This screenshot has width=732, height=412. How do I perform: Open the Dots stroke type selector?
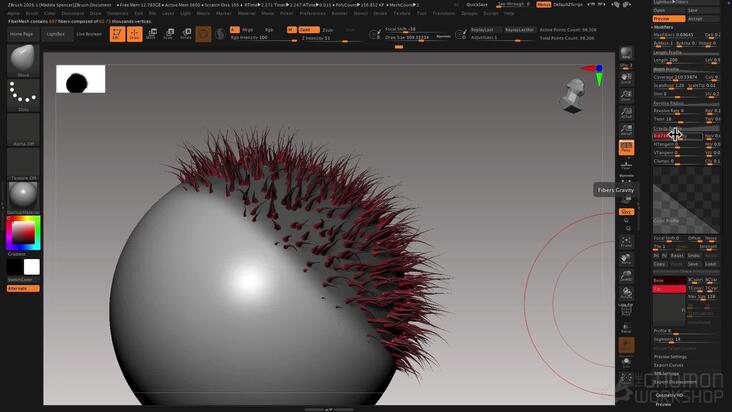point(23,95)
